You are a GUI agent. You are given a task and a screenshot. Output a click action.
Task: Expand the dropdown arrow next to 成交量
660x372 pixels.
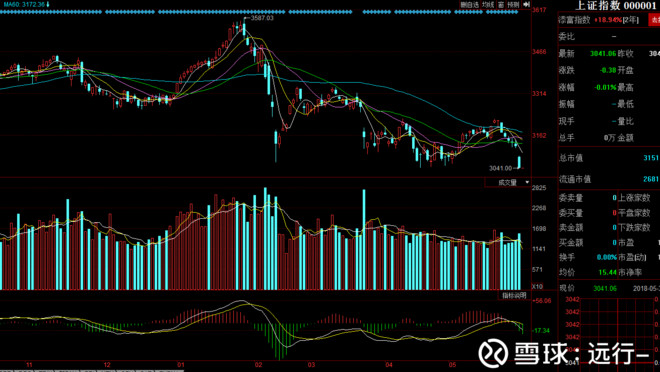tap(527, 182)
